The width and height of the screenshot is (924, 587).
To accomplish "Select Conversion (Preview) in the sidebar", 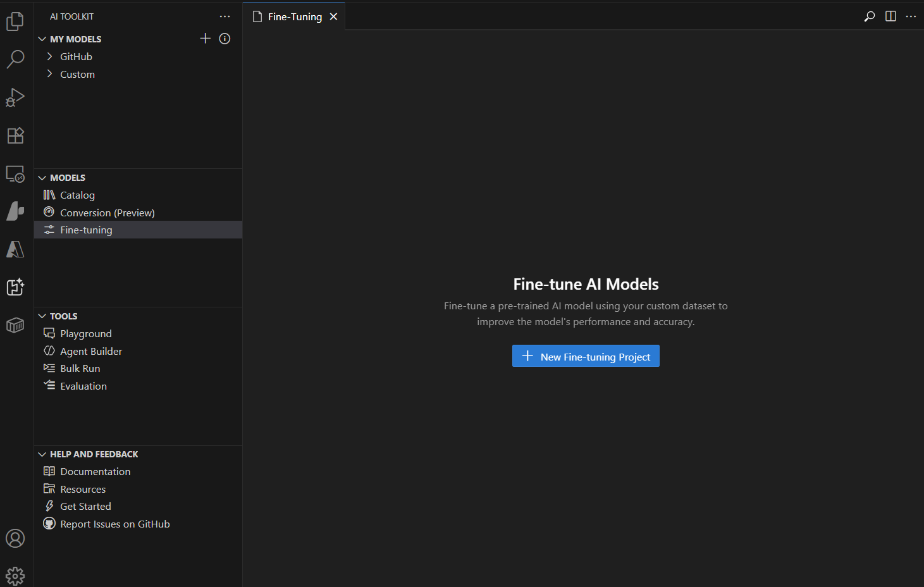I will tap(106, 213).
